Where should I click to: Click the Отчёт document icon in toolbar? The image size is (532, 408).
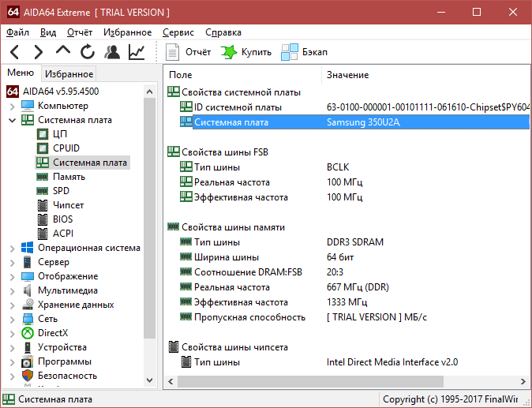[x=172, y=52]
